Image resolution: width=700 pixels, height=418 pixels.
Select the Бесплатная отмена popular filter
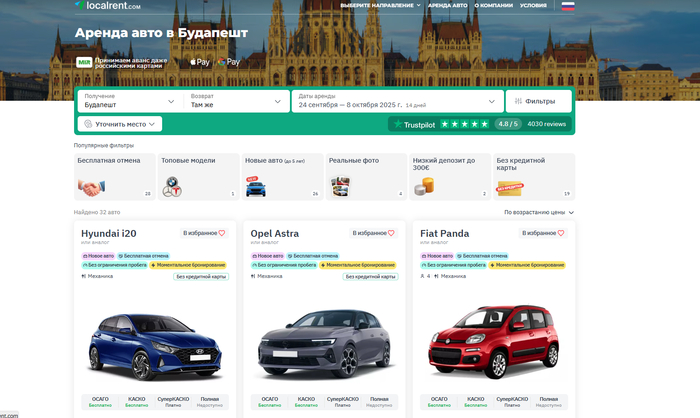click(114, 175)
